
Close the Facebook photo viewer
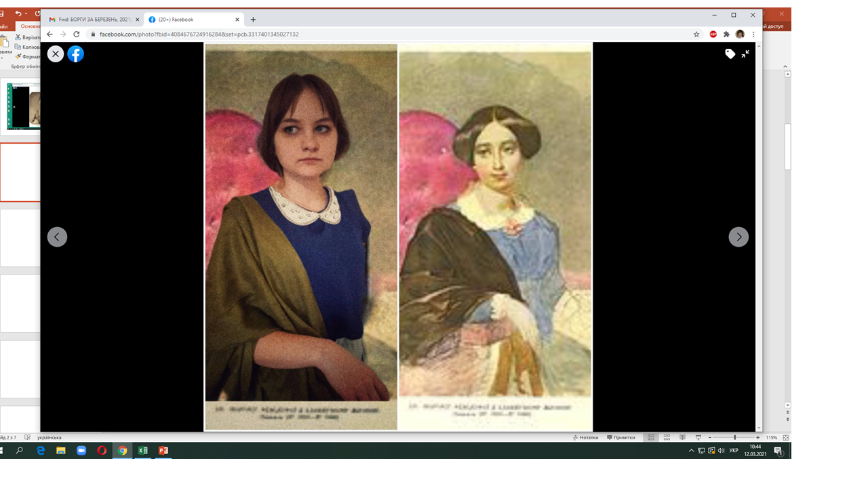click(56, 54)
